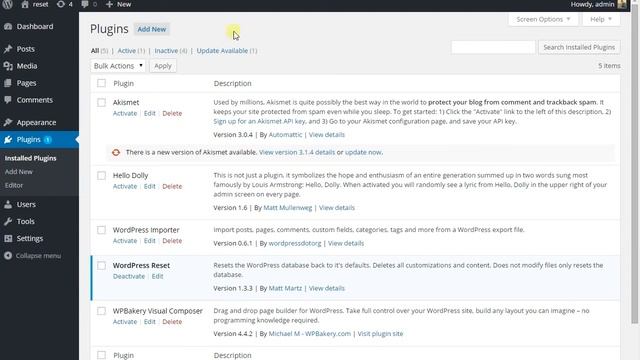Open Installed Plugins submenu item
The width and height of the screenshot is (640, 360).
pyautogui.click(x=31, y=158)
